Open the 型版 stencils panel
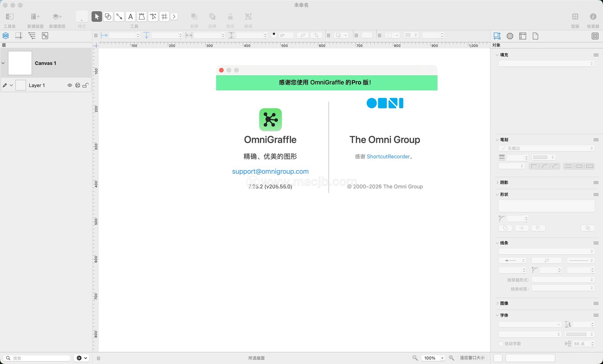This screenshot has height=364, width=603. coord(575,17)
